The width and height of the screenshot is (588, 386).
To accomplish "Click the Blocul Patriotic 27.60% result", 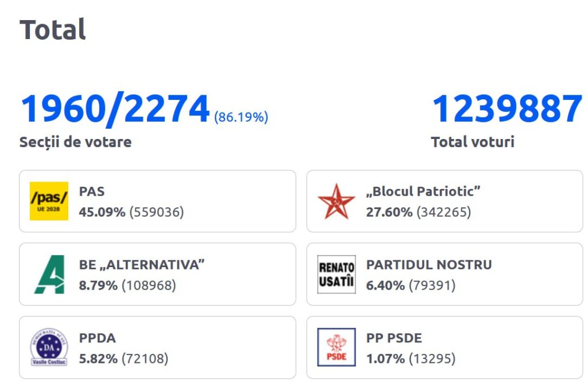I will 418,213.
